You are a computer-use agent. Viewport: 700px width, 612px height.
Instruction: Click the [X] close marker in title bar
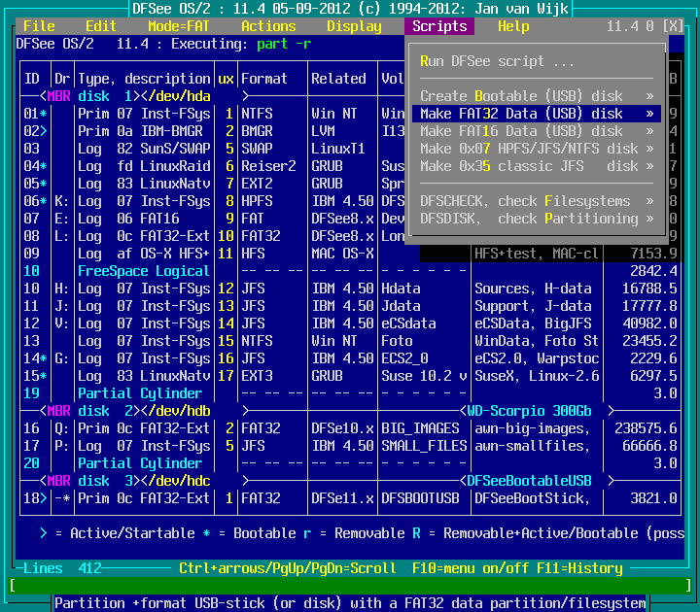click(x=672, y=26)
